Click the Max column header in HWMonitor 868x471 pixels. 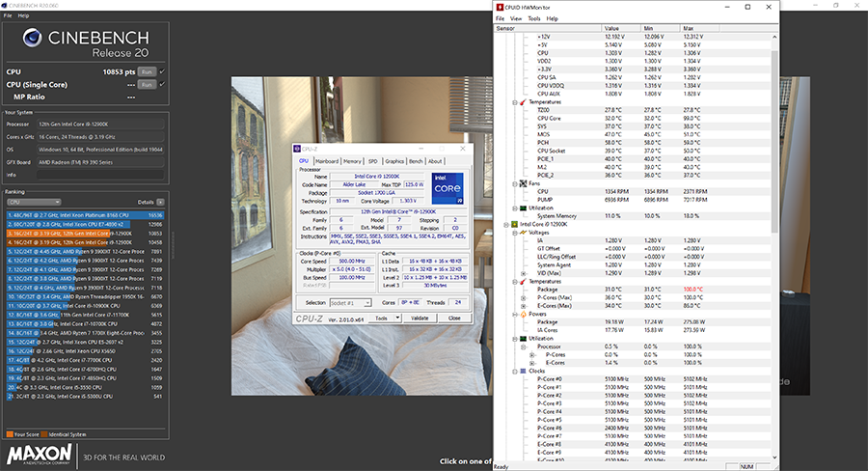point(700,28)
